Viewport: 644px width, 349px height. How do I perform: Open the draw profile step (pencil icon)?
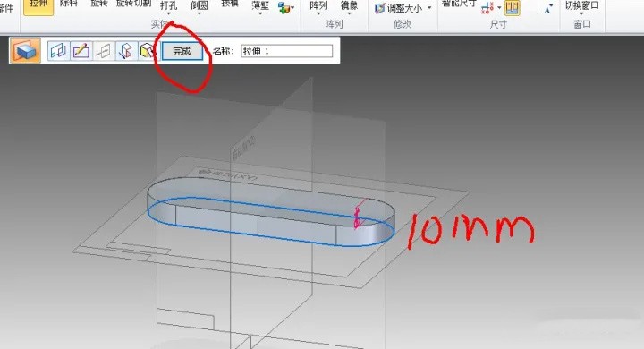pos(80,51)
